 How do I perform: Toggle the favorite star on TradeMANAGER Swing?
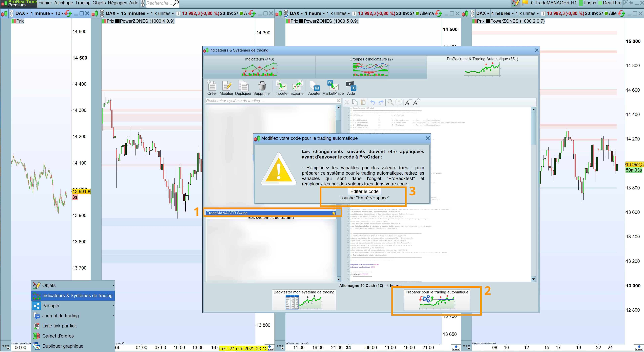(334, 213)
